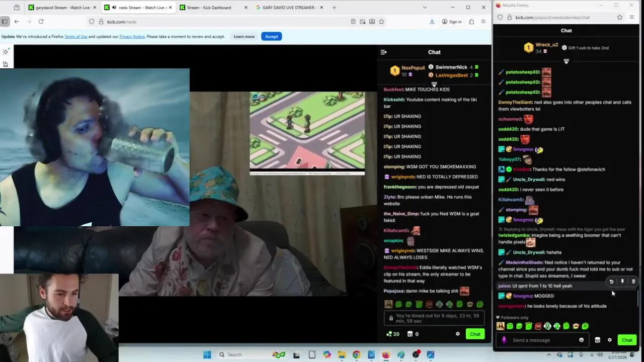Open popout chat settings gear
Screen dimensions: 644x362
(x=609, y=340)
